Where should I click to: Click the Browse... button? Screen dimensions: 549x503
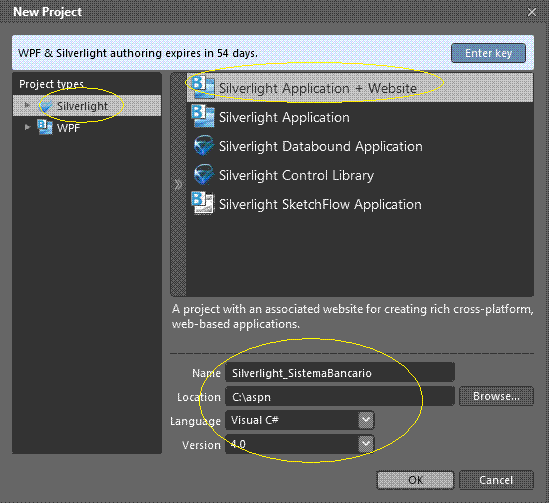pyautogui.click(x=496, y=396)
